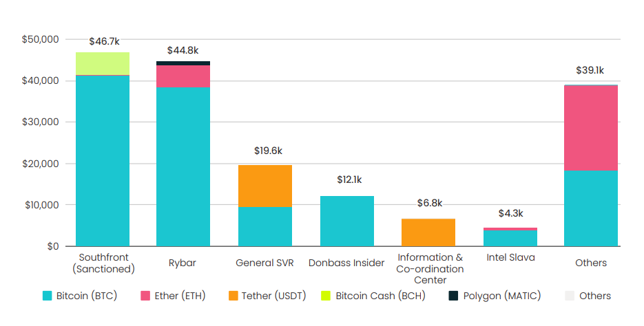Click the Polygon (MATIC) dark legend swatch

click(x=453, y=296)
